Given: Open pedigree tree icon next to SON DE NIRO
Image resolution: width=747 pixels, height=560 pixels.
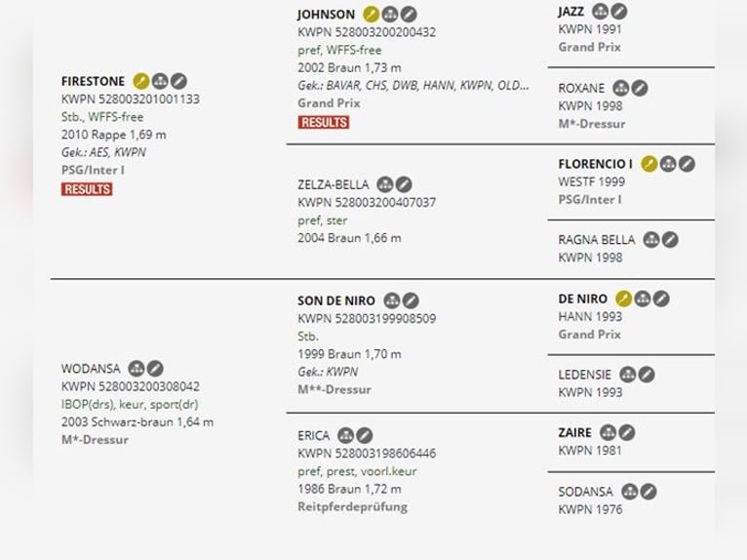Looking at the screenshot, I should pos(392,300).
